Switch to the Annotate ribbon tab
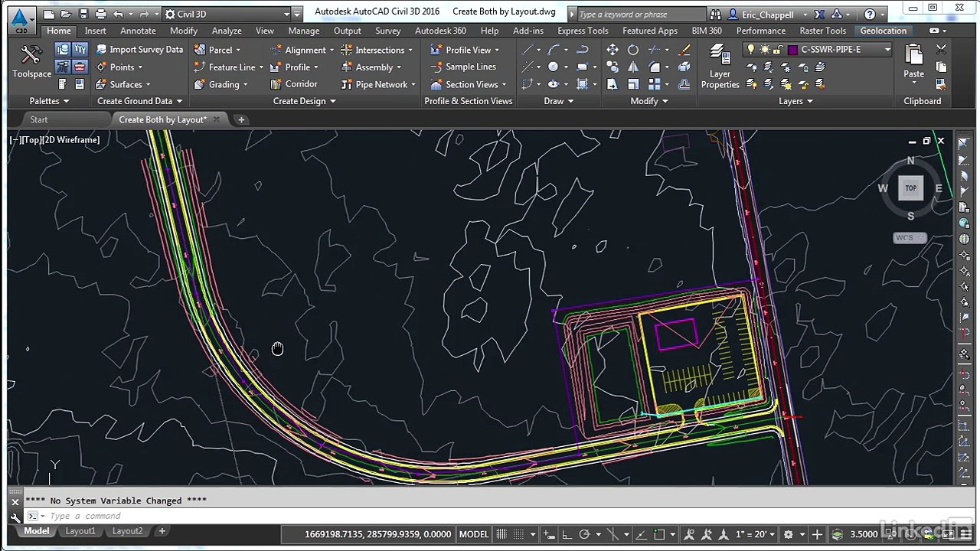 (x=138, y=31)
